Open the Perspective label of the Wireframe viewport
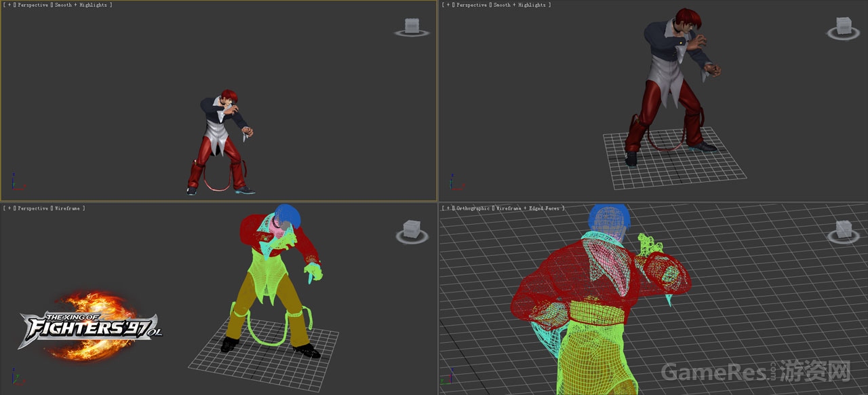Image resolution: width=868 pixels, height=395 pixels. [33, 208]
